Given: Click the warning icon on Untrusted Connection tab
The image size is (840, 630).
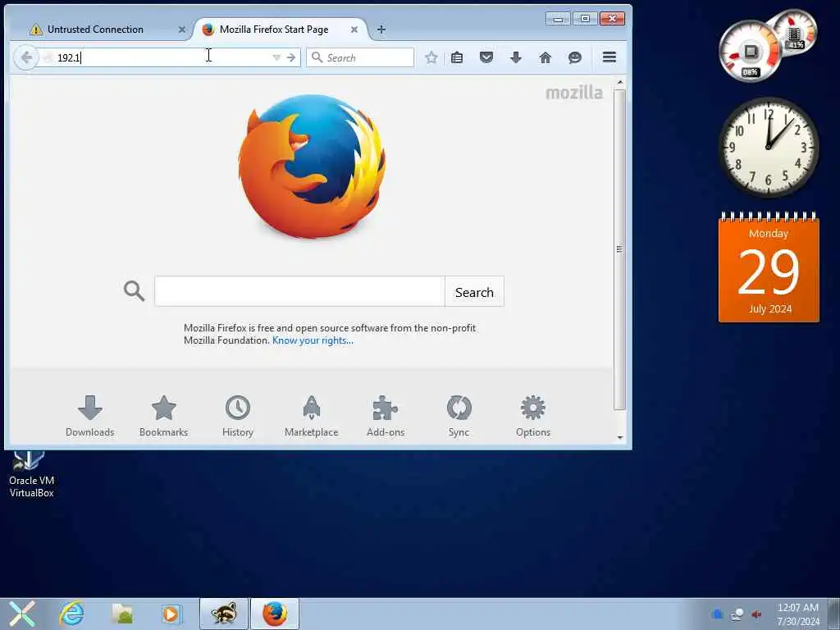Looking at the screenshot, I should tap(36, 30).
